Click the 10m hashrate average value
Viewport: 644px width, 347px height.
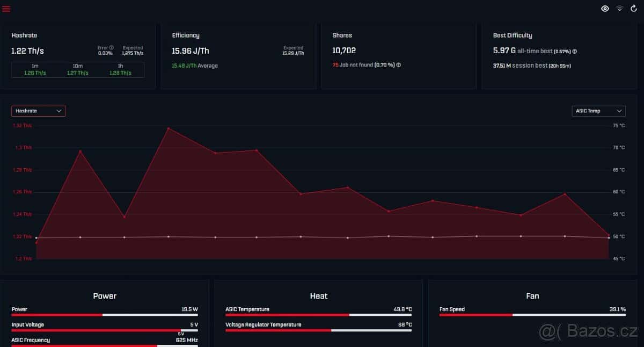(77, 73)
